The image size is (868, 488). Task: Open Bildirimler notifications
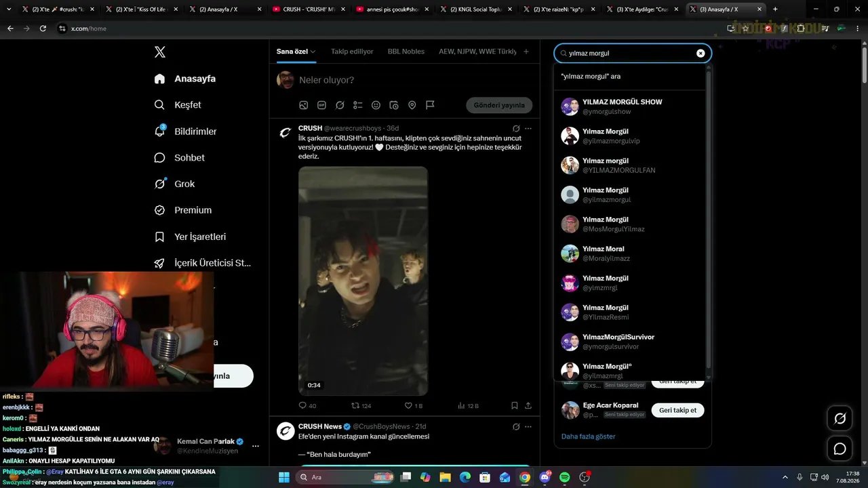pyautogui.click(x=185, y=131)
